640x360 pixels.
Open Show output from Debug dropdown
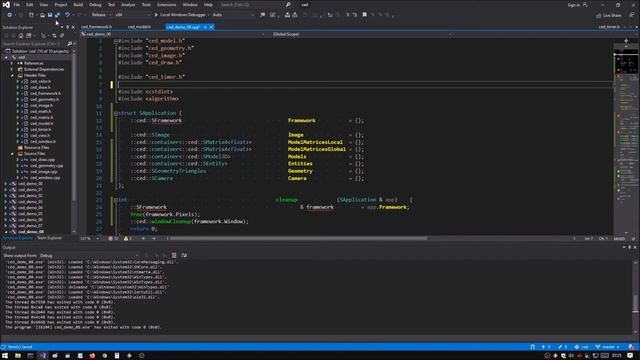click(x=89, y=256)
